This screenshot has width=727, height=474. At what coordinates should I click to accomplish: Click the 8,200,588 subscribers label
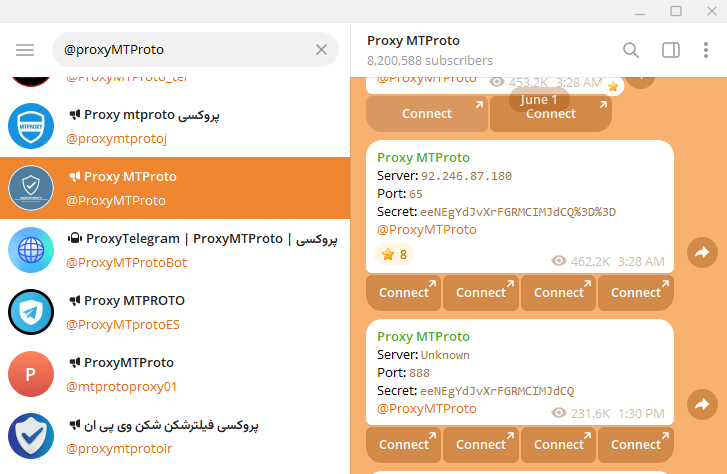pyautogui.click(x=430, y=61)
